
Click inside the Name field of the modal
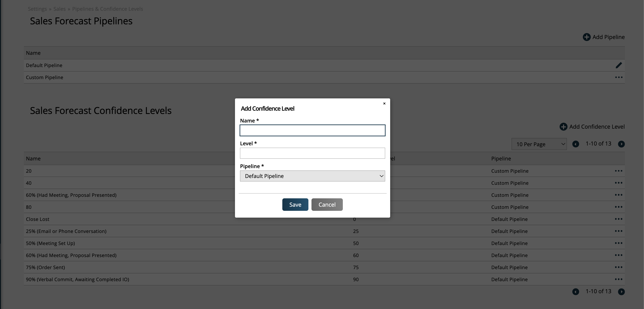(x=312, y=130)
